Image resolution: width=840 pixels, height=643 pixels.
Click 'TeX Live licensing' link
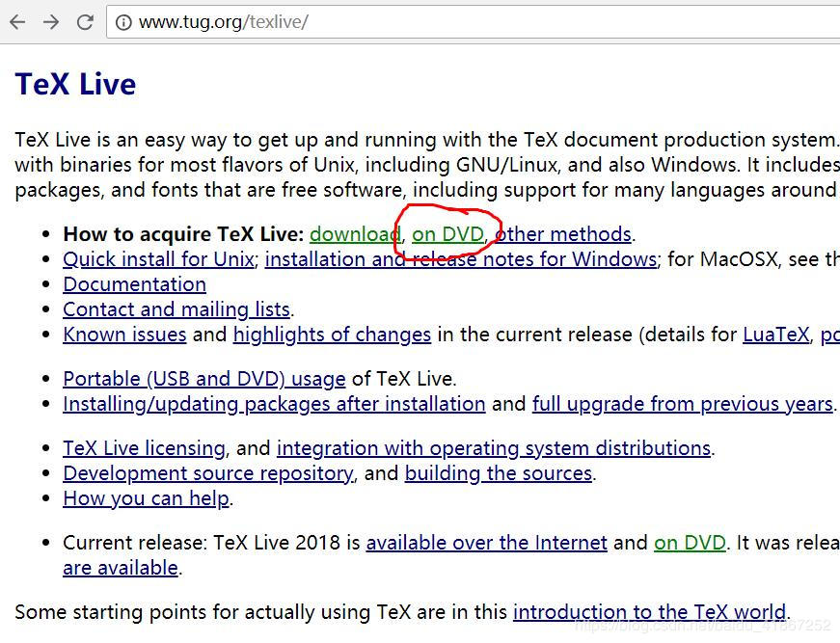144,448
